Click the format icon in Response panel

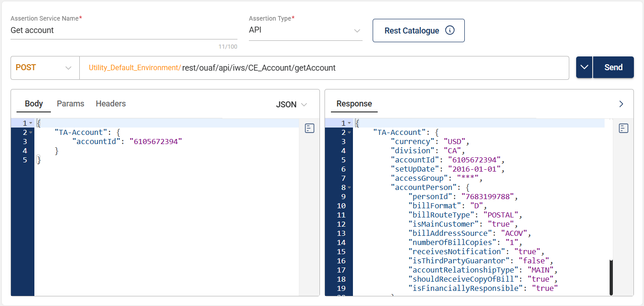623,128
